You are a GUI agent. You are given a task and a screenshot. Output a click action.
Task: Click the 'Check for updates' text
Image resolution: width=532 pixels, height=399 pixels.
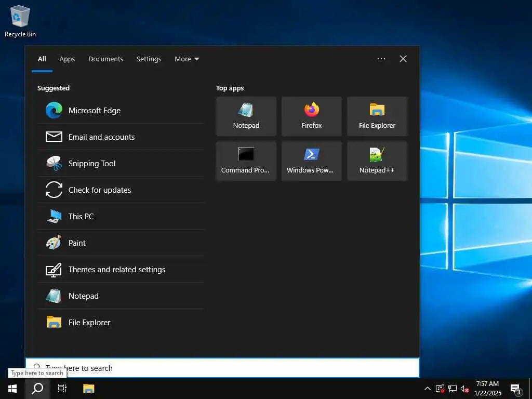click(99, 190)
